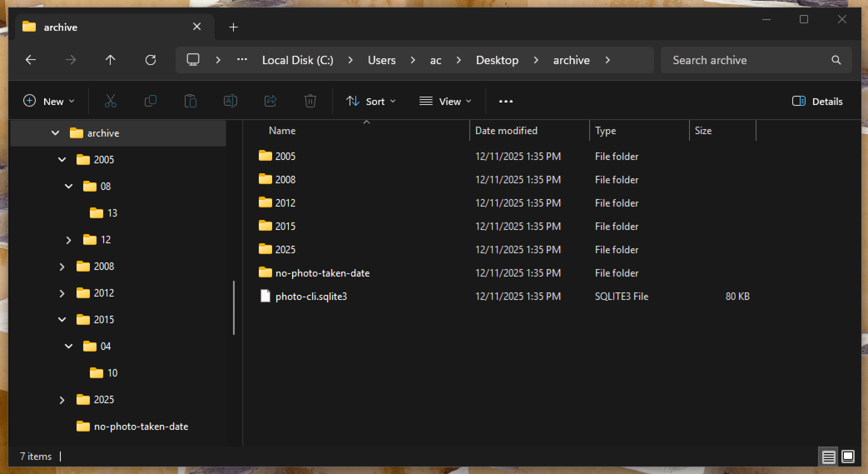Go up one folder level
The image size is (868, 474).
[110, 60]
